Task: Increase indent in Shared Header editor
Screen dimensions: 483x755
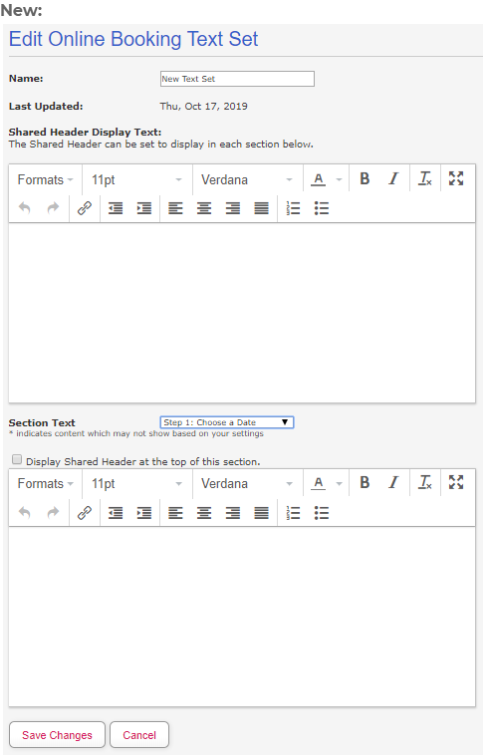Action: (144, 208)
